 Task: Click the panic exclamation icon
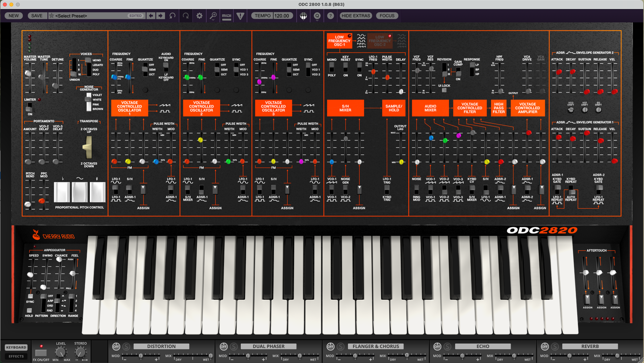click(240, 16)
